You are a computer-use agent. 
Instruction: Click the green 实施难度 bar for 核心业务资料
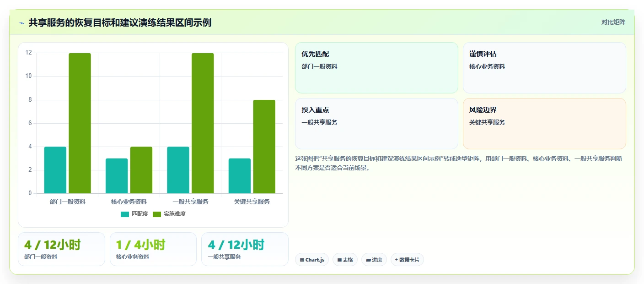coord(141,170)
